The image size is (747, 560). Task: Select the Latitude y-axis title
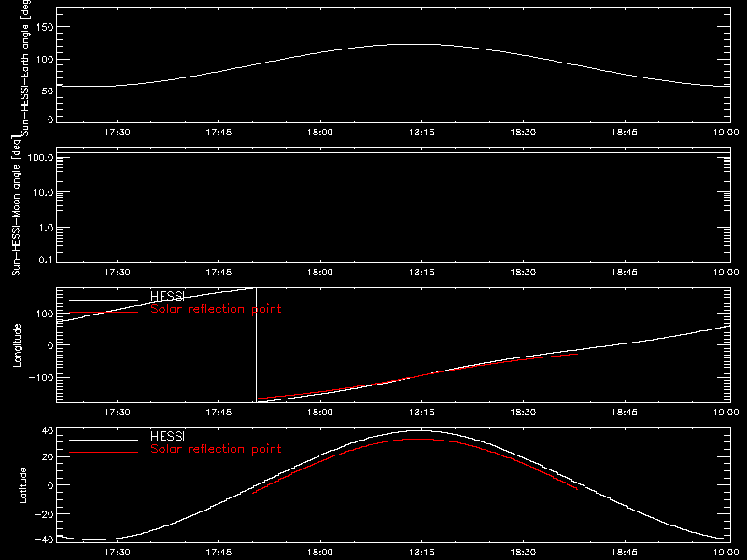[22, 485]
